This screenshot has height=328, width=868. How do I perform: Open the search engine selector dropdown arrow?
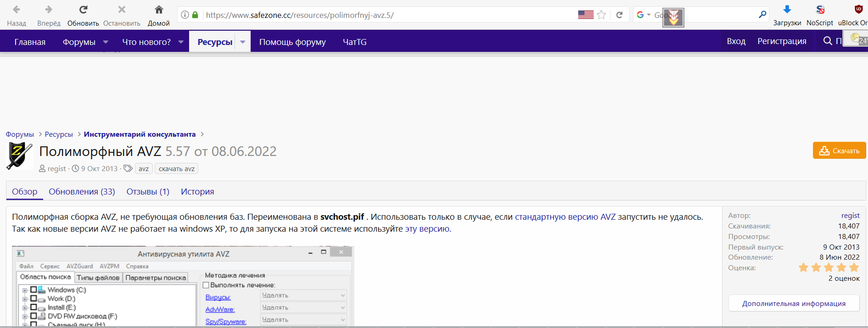[x=649, y=15]
